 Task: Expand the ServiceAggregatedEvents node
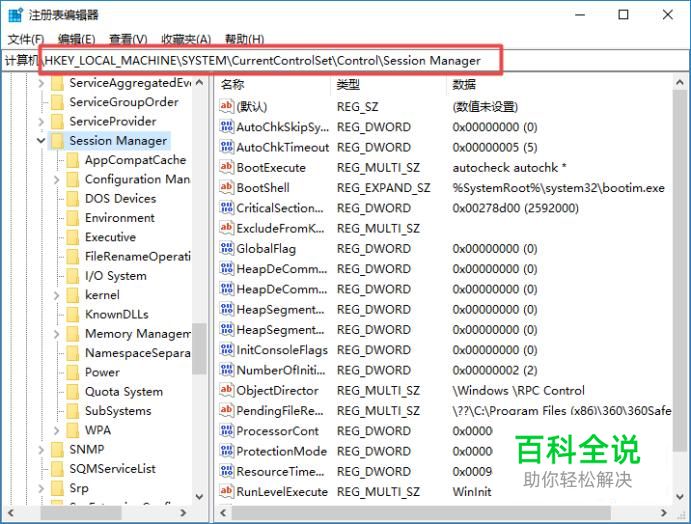[x=41, y=83]
